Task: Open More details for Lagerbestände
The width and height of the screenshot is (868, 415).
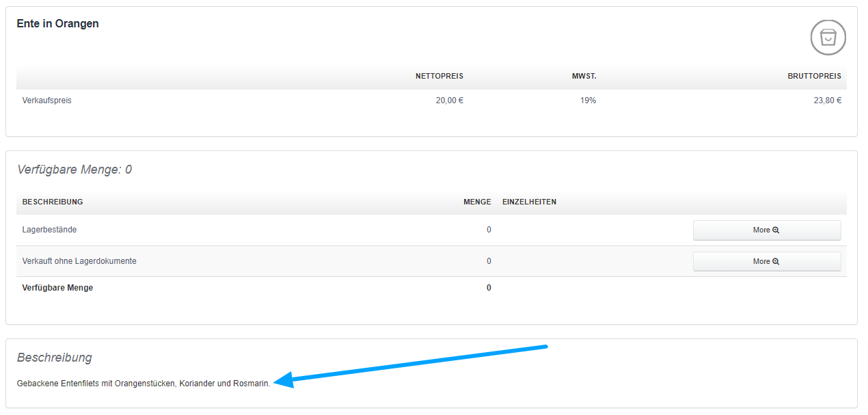Action: (x=767, y=230)
